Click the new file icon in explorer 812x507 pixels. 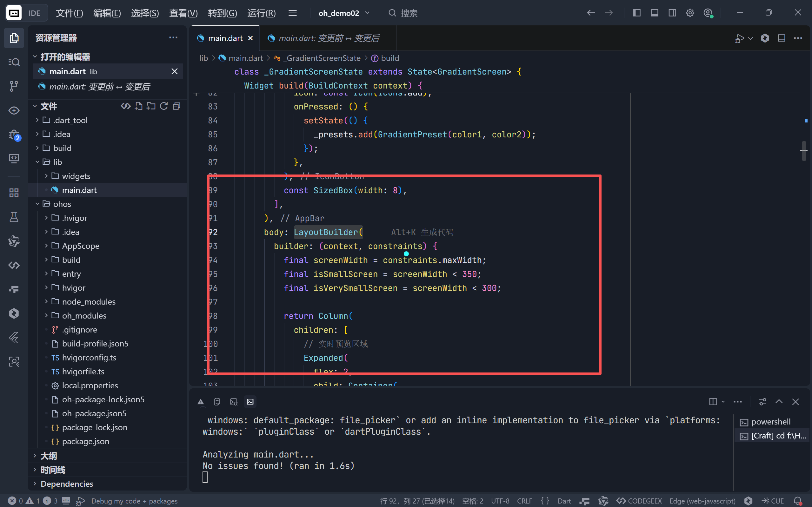coord(138,106)
